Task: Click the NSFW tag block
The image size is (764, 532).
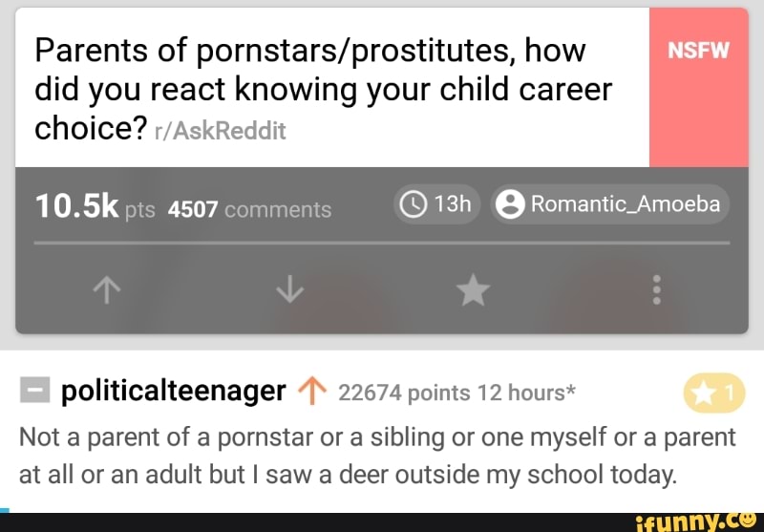Action: coord(698,87)
